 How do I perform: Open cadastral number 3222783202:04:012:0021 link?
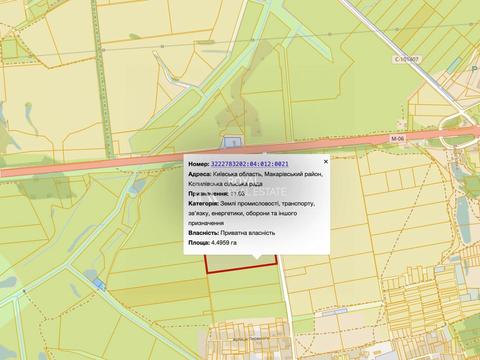250,164
